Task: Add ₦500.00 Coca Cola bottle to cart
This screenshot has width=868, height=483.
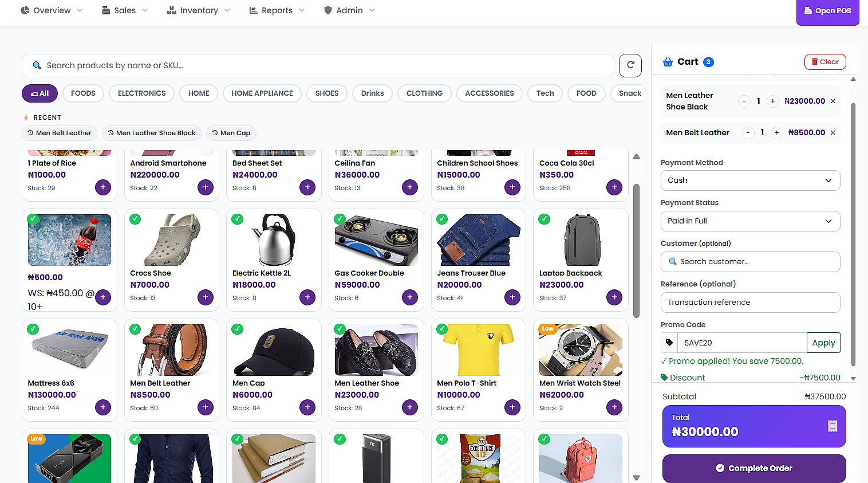Action: click(103, 297)
